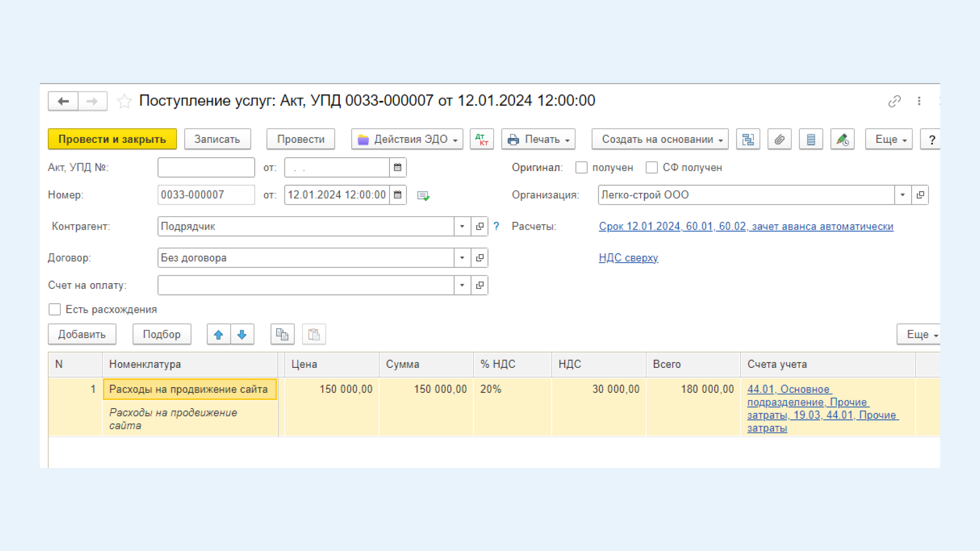Click the КТ accounting icon
The image size is (980, 551).
click(482, 139)
